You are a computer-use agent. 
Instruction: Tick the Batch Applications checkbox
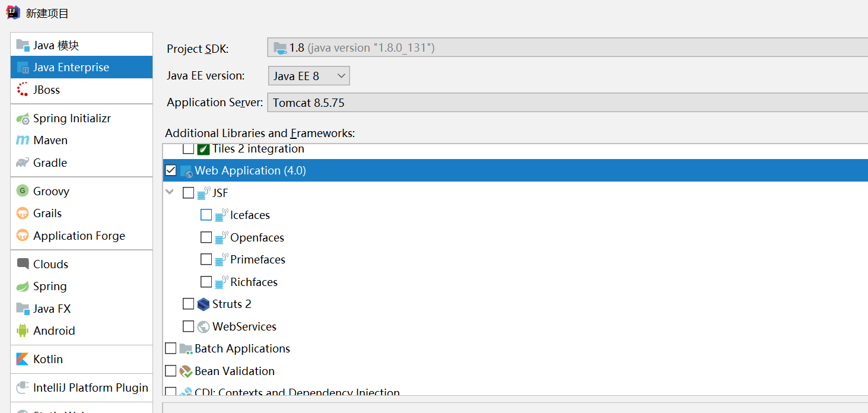171,348
